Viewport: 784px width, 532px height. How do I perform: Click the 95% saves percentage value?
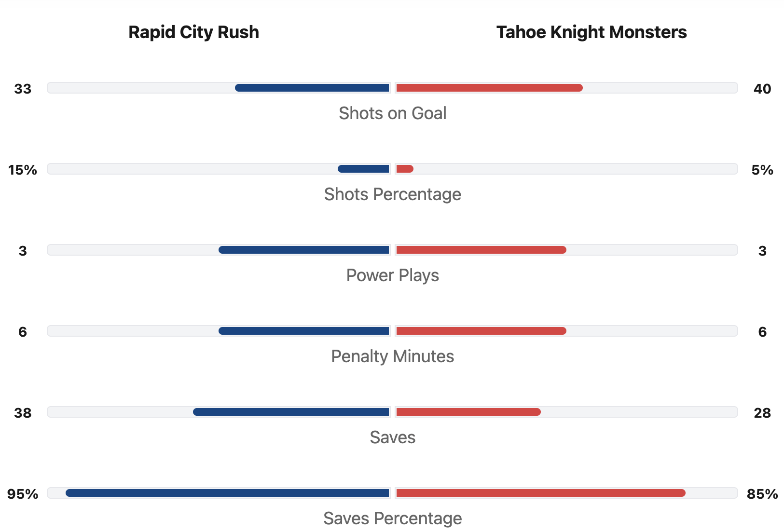pyautogui.click(x=23, y=494)
